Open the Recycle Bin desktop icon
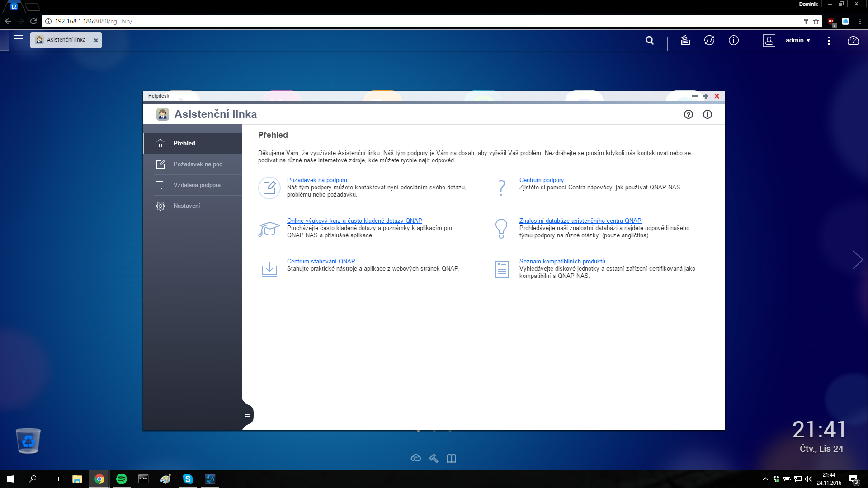This screenshot has width=868, height=488. pyautogui.click(x=28, y=441)
